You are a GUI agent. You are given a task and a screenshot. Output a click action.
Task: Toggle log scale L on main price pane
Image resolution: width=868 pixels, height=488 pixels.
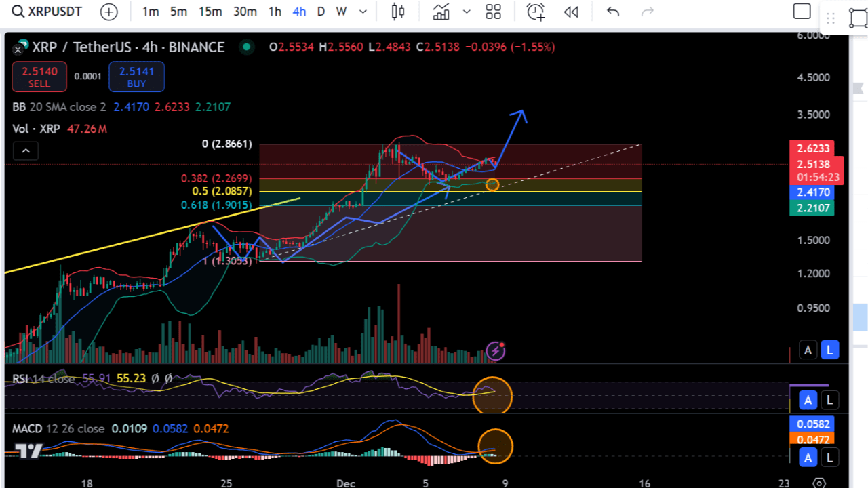click(x=830, y=350)
